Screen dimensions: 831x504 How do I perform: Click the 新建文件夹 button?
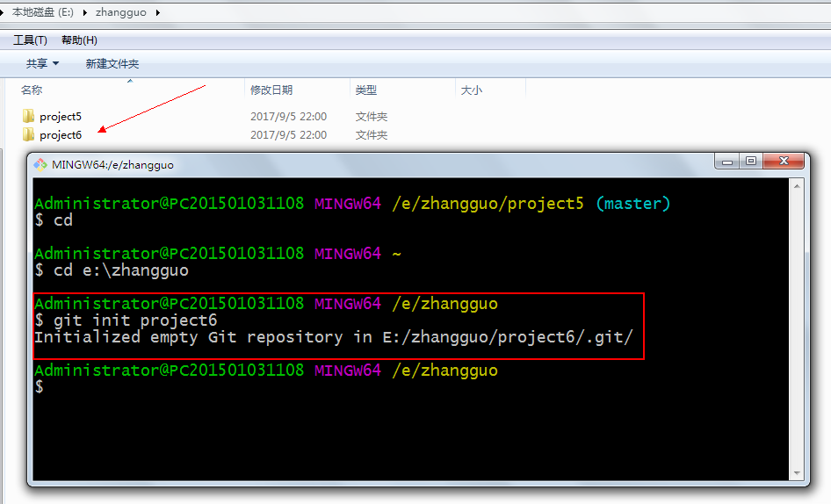click(112, 63)
